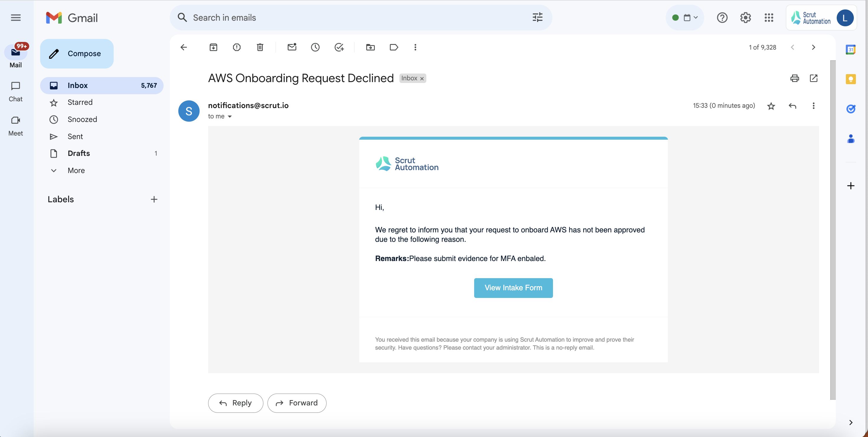Snooze this email with clock icon

(x=315, y=47)
